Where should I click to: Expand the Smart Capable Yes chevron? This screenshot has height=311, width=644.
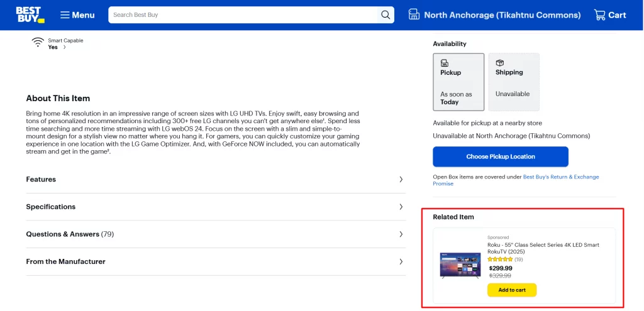point(65,47)
